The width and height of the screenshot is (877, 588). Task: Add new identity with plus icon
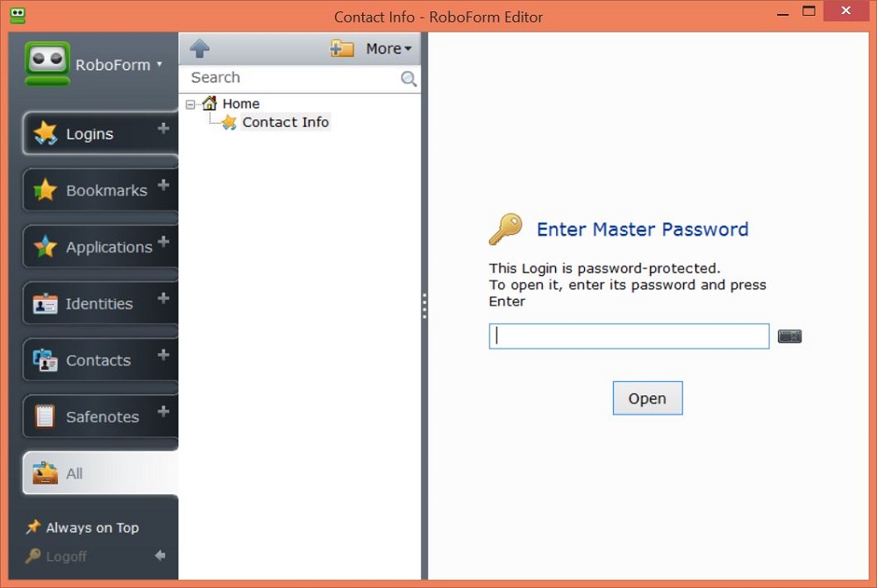pos(163,298)
